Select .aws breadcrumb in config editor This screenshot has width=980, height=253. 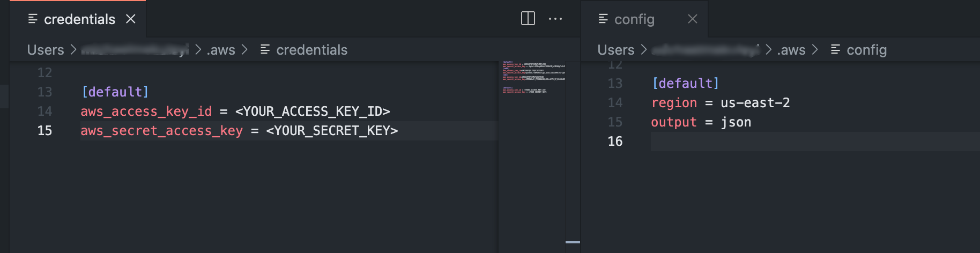point(792,50)
